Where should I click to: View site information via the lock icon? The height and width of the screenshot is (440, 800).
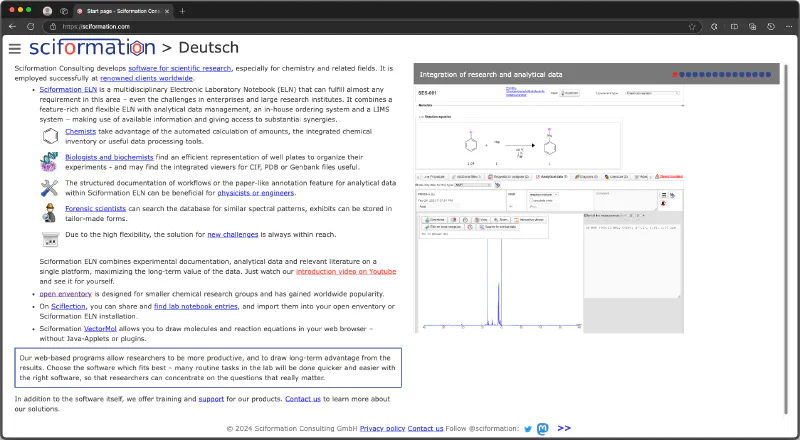(x=53, y=27)
